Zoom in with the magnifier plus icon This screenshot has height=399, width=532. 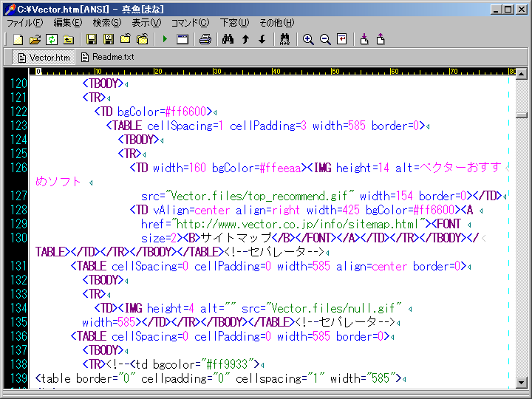[x=308, y=39]
